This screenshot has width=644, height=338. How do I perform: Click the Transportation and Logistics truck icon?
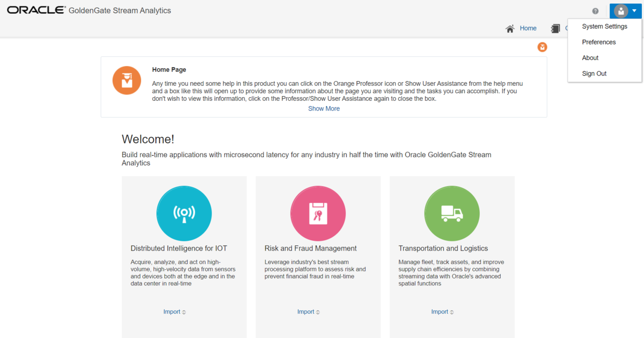click(x=452, y=213)
